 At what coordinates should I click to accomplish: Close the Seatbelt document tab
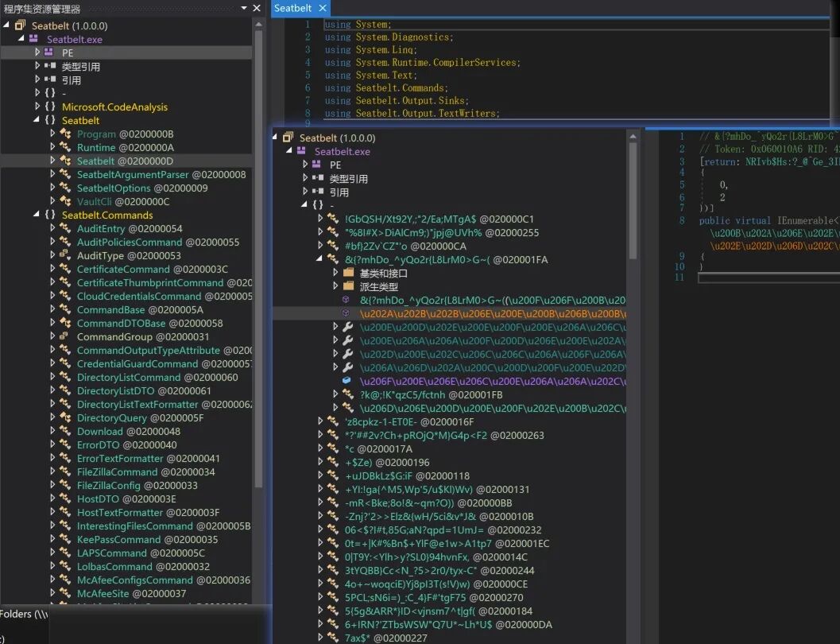tap(323, 8)
